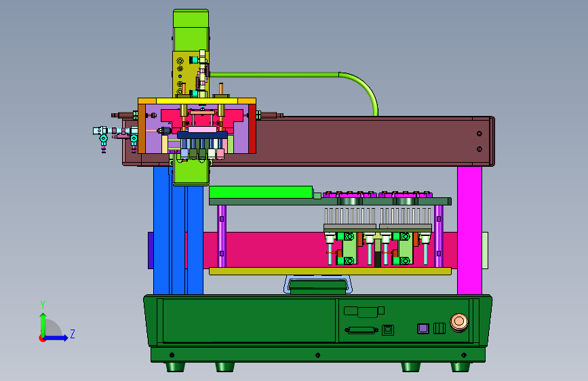Click the blue Z axis arrow of the triad

(56, 338)
